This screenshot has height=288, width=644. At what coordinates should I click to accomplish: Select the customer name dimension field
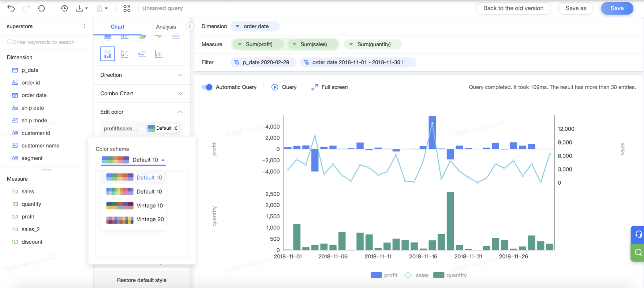coord(40,146)
